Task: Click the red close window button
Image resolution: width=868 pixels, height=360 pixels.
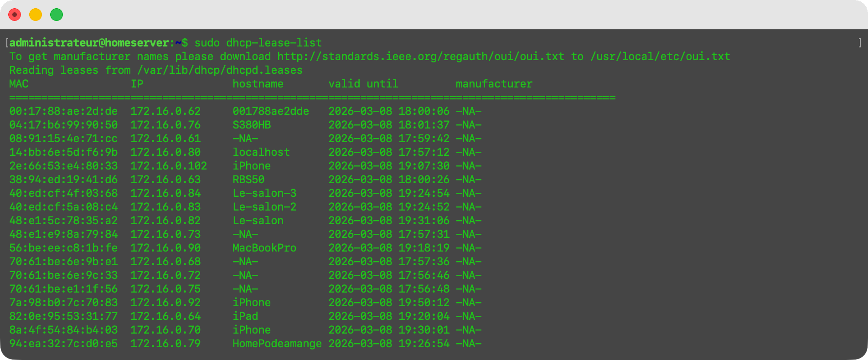Action: 15,15
